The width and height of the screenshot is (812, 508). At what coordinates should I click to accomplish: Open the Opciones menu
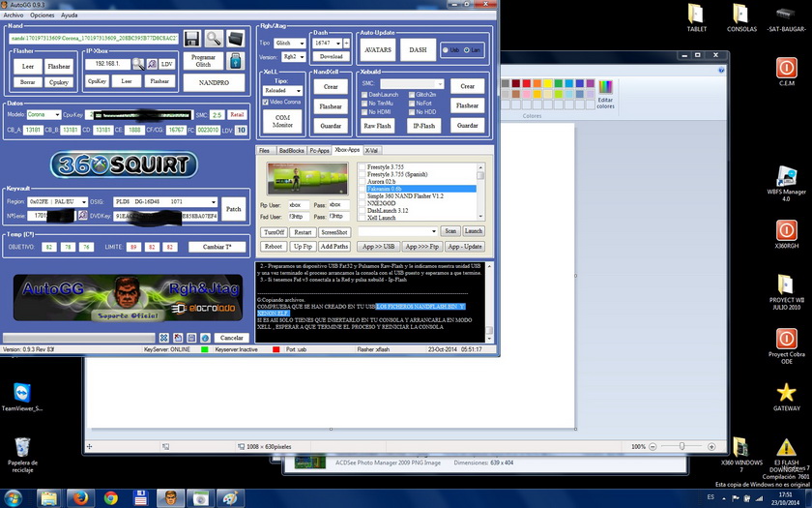point(42,15)
